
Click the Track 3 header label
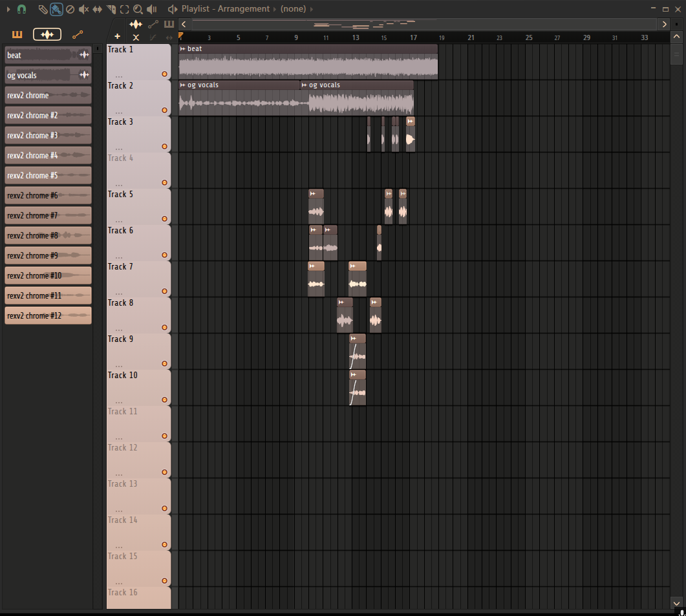[x=120, y=122]
